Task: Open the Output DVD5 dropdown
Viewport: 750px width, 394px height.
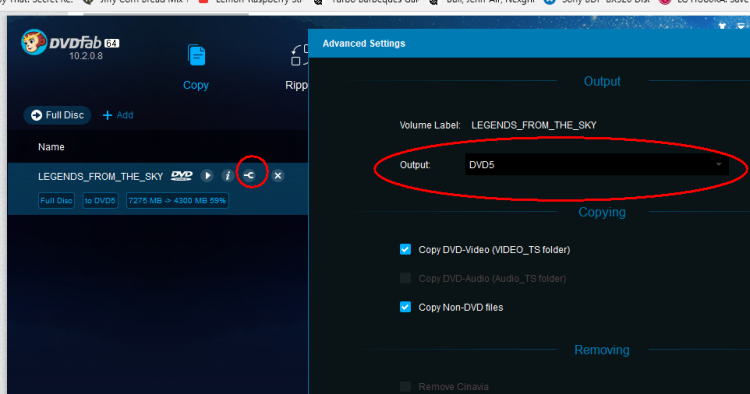Action: coord(596,164)
